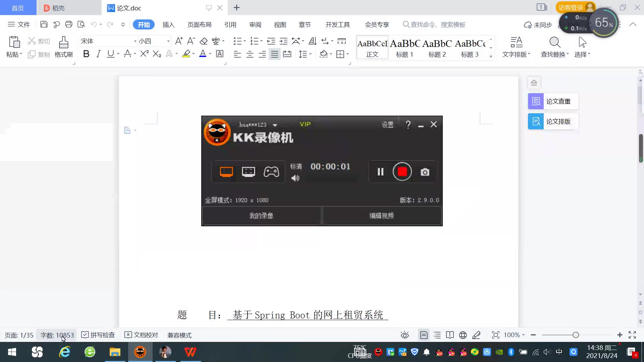644x362 pixels.
Task: Open Internet Explorer from taskbar
Action: pyautogui.click(x=64, y=352)
